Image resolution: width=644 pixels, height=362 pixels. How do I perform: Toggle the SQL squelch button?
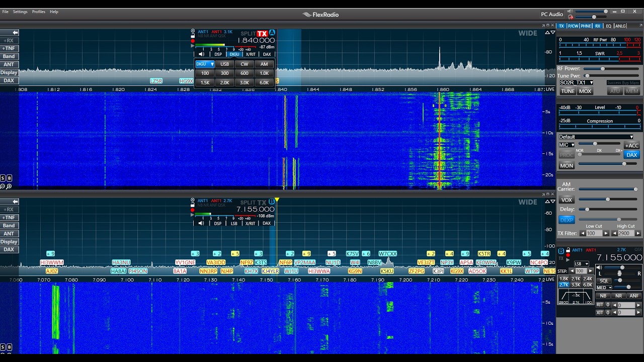pos(604,281)
